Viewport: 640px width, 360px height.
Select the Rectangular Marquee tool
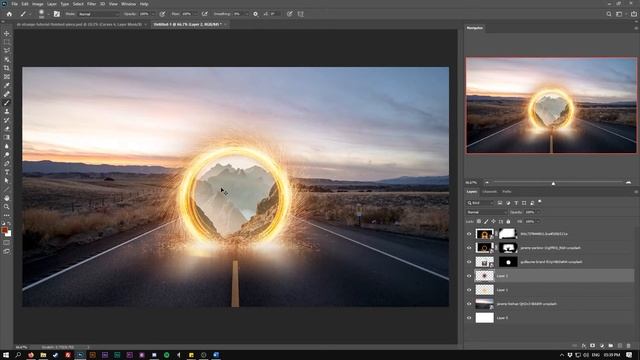tap(7, 42)
